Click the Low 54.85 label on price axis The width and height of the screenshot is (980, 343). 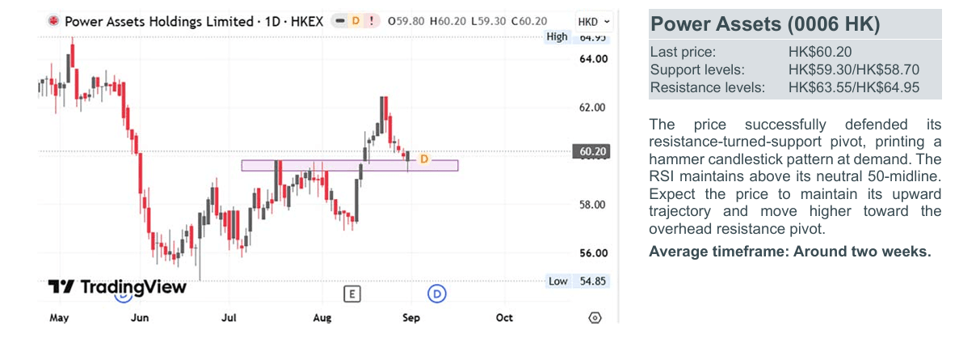(578, 282)
